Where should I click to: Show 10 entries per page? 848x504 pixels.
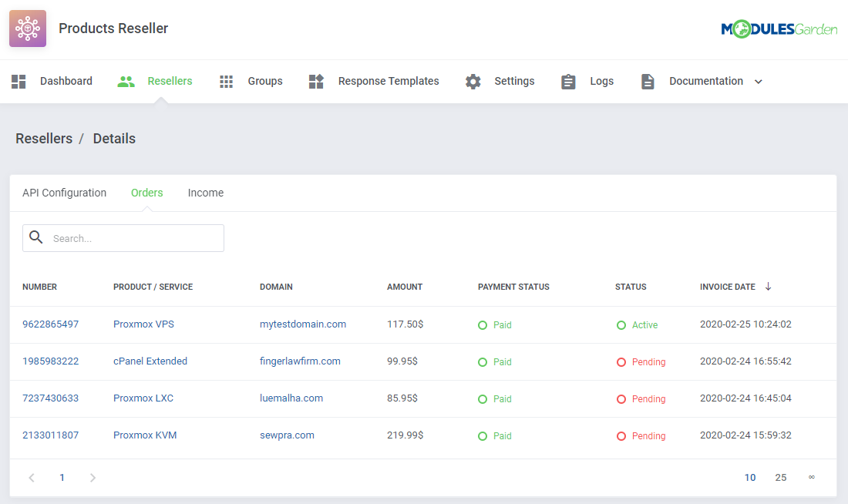(750, 478)
